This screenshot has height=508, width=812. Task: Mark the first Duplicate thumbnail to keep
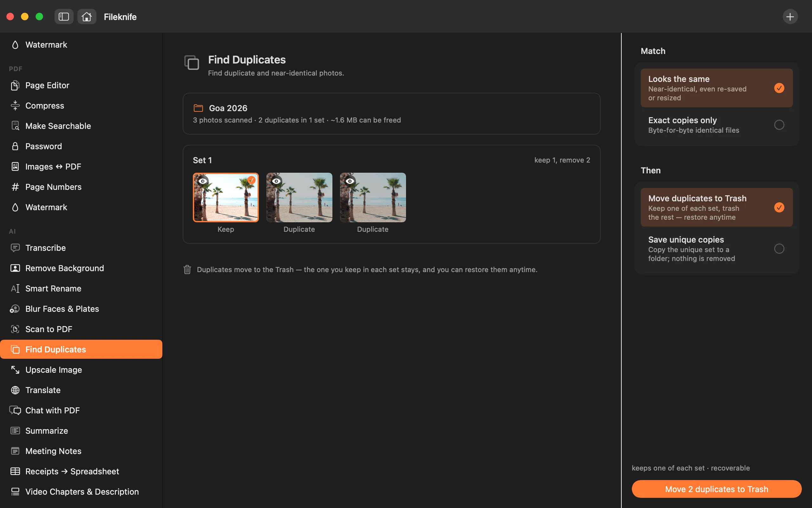click(x=299, y=197)
